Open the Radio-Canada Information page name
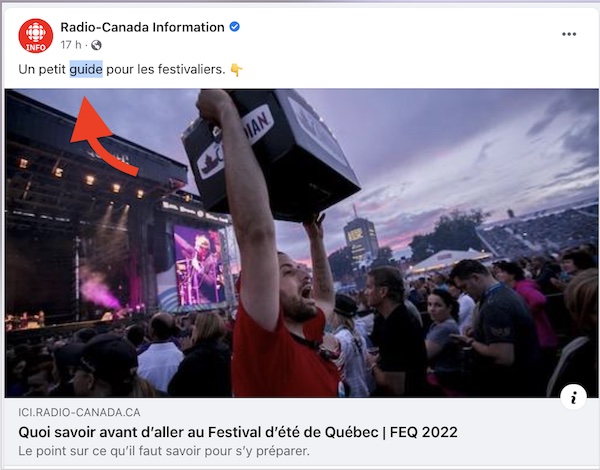 [142, 27]
